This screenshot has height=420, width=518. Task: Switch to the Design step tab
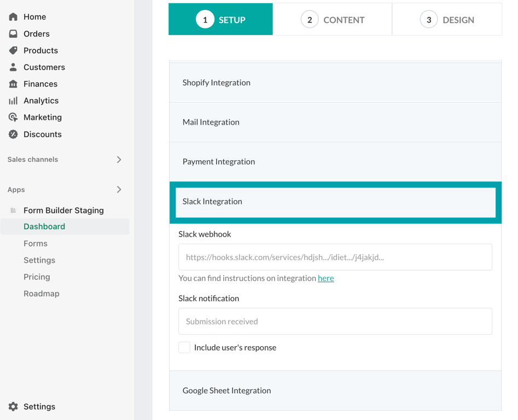447,20
